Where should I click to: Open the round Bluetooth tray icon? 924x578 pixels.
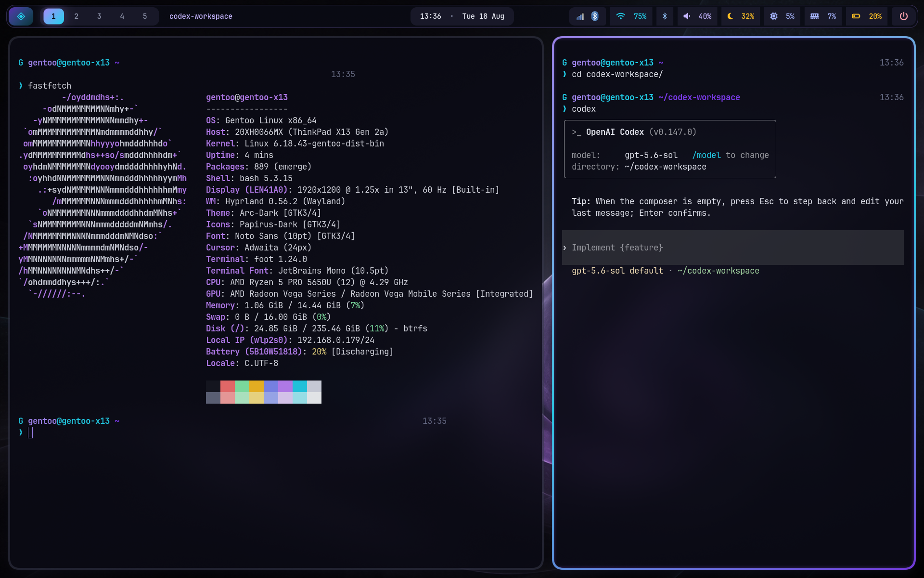[595, 16]
